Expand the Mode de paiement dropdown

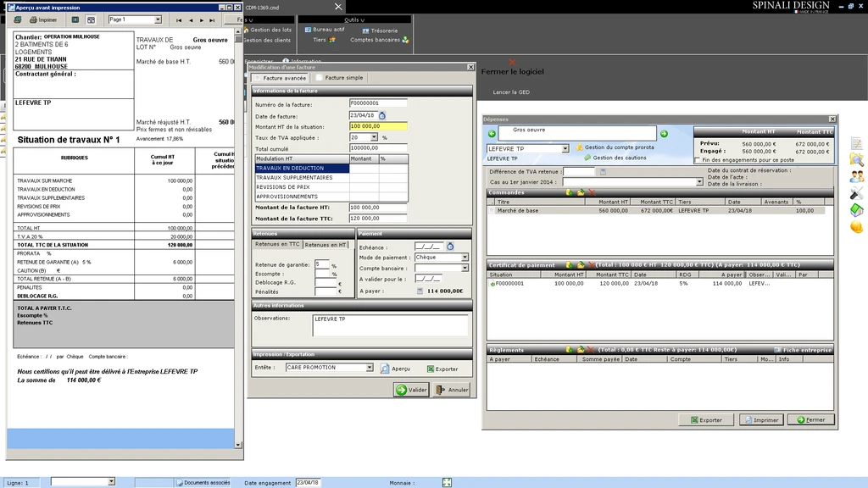coord(465,257)
